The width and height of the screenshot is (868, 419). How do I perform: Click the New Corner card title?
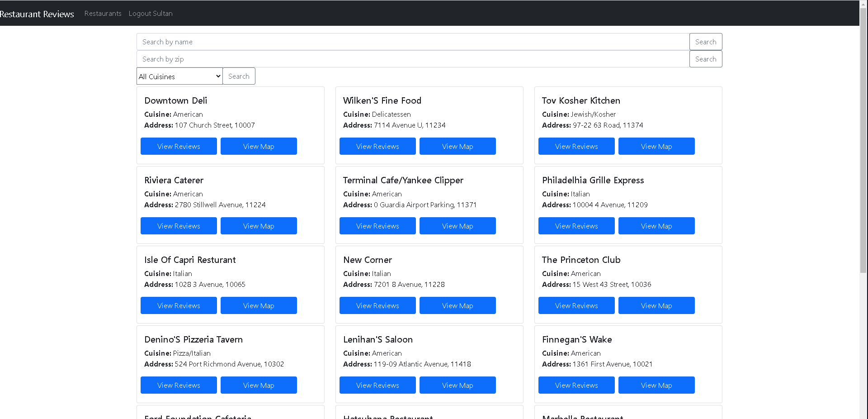(368, 260)
